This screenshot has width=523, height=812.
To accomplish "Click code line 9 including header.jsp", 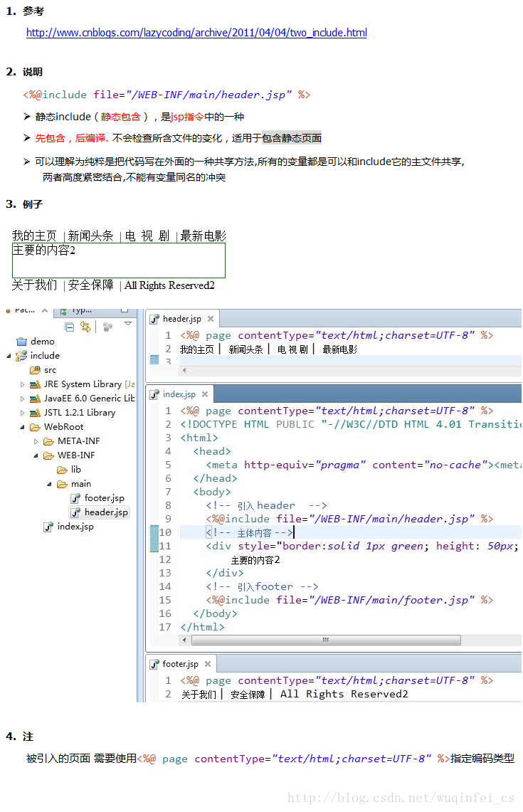I will coord(349,519).
